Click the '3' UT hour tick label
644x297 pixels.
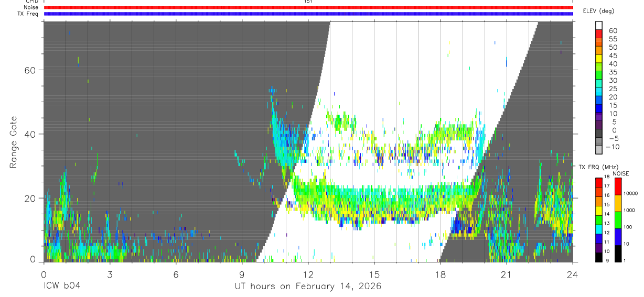tap(110, 274)
